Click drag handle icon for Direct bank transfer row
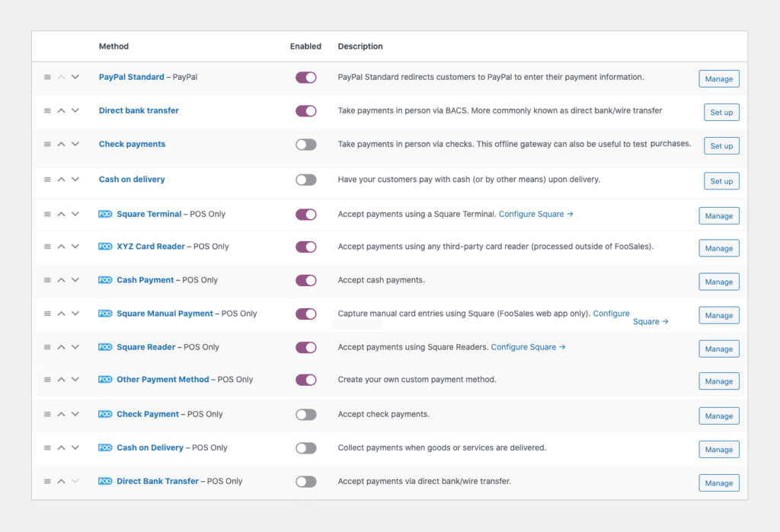 pos(47,110)
